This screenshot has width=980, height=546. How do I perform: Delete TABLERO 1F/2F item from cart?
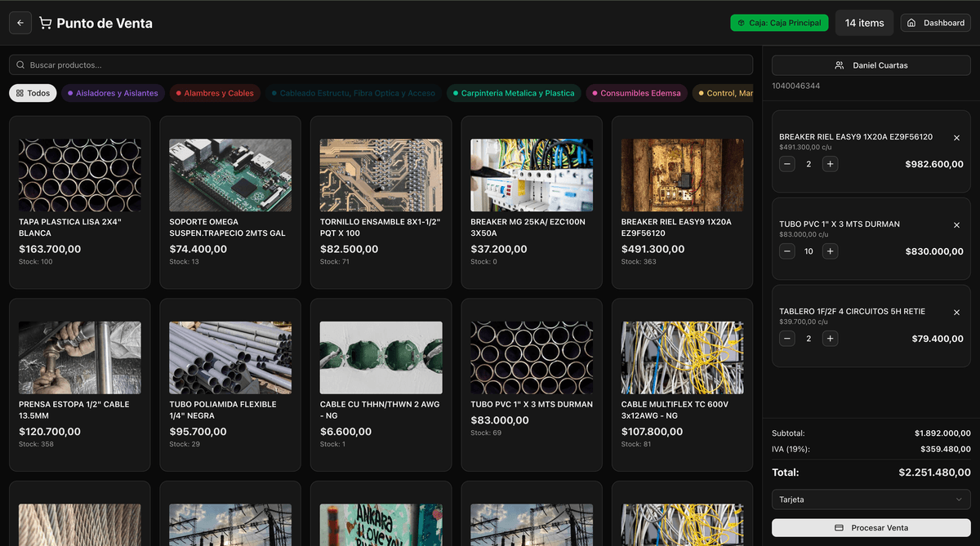tap(956, 313)
